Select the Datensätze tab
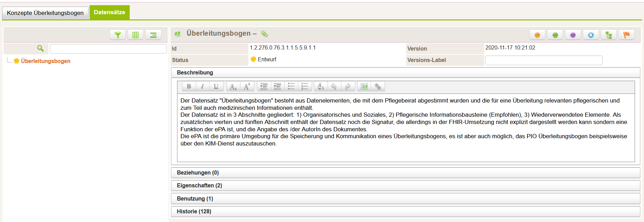The image size is (644, 222). click(x=109, y=12)
